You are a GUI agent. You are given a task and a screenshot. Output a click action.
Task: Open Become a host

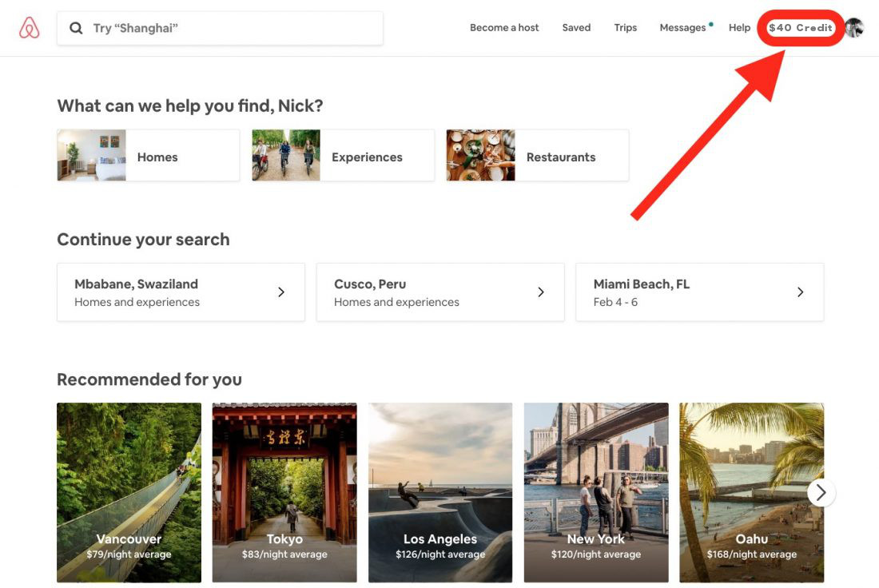point(504,27)
